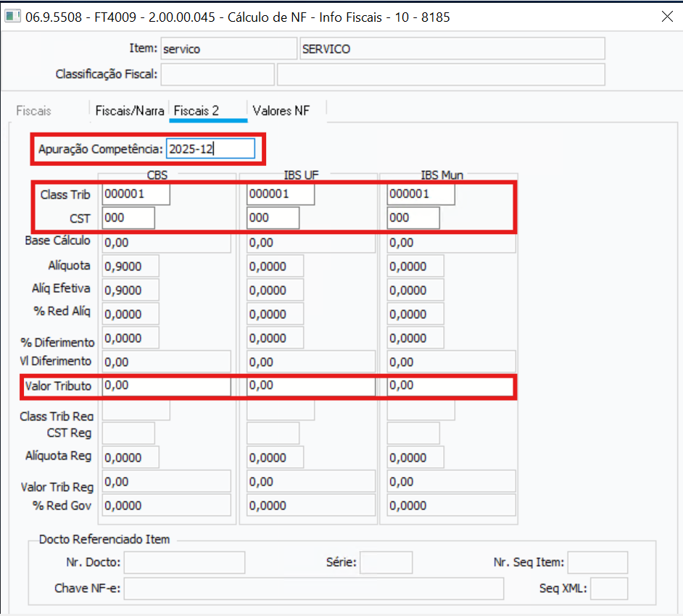Click the IBS Mun CST field
The width and height of the screenshot is (683, 616).
tap(413, 217)
